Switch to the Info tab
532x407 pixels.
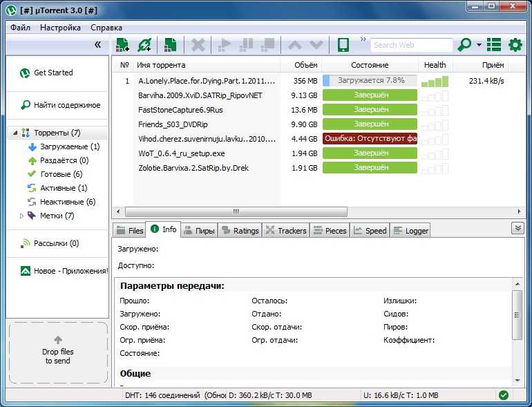pyautogui.click(x=163, y=229)
